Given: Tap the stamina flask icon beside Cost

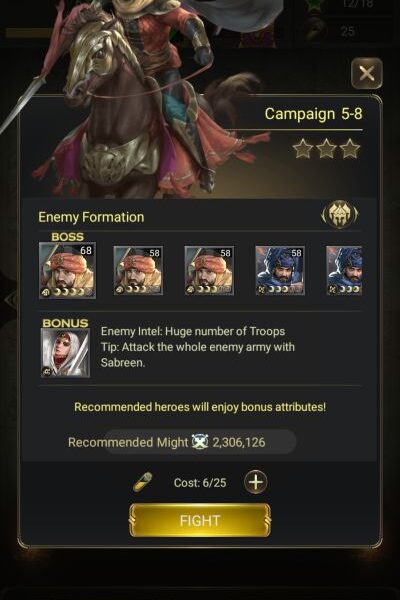Looking at the screenshot, I should (142, 482).
